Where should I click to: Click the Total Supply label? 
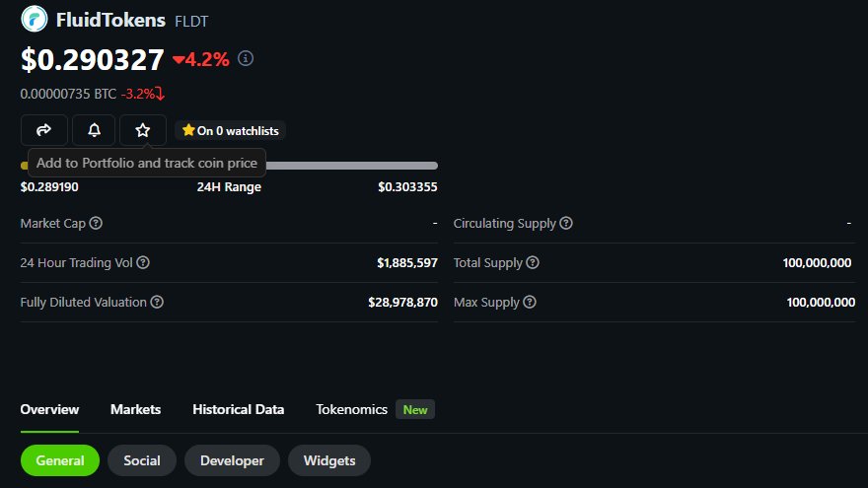click(x=487, y=262)
